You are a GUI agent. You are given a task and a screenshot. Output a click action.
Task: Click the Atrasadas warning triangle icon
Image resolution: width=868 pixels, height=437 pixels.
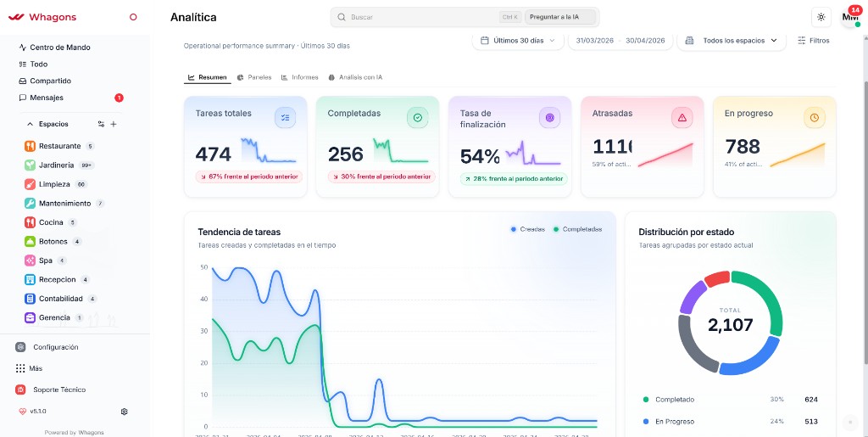(x=682, y=117)
